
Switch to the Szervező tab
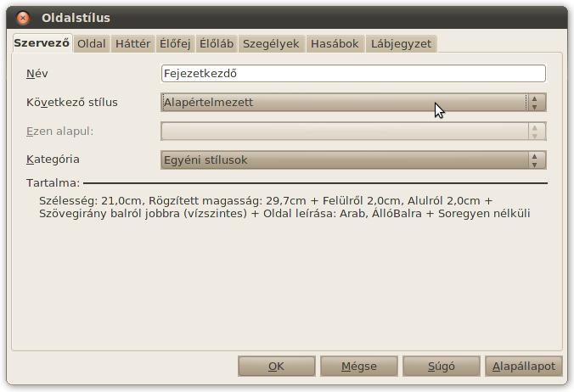click(x=42, y=43)
